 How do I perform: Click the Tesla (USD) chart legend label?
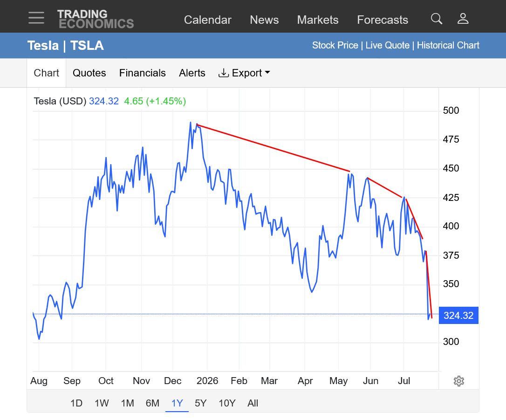[60, 101]
